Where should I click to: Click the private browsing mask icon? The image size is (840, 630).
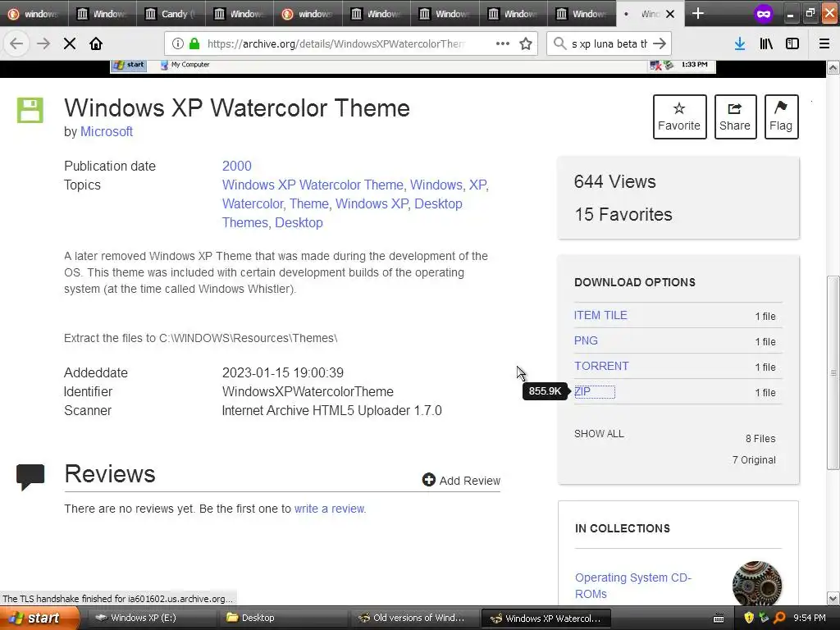(x=764, y=13)
